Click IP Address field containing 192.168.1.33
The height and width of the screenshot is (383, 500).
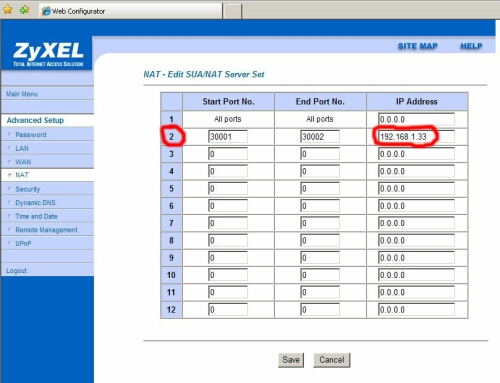(416, 137)
